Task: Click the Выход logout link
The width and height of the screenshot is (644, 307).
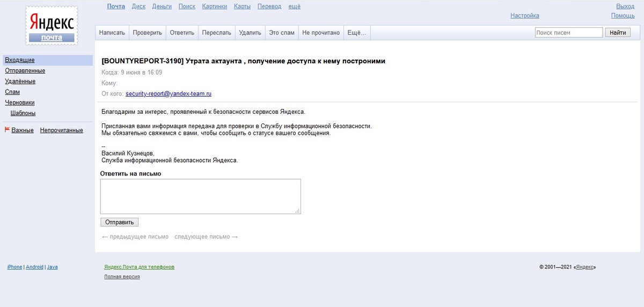Action: click(x=625, y=6)
